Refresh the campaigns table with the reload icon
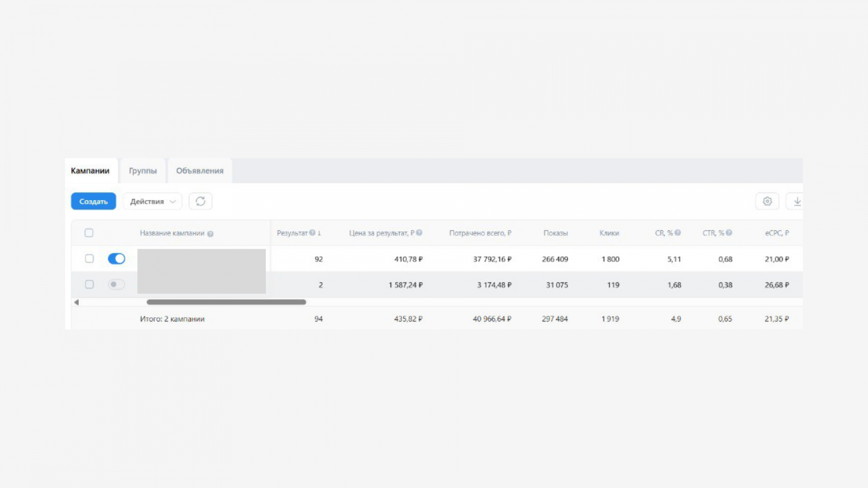Image resolution: width=868 pixels, height=488 pixels. coord(201,201)
